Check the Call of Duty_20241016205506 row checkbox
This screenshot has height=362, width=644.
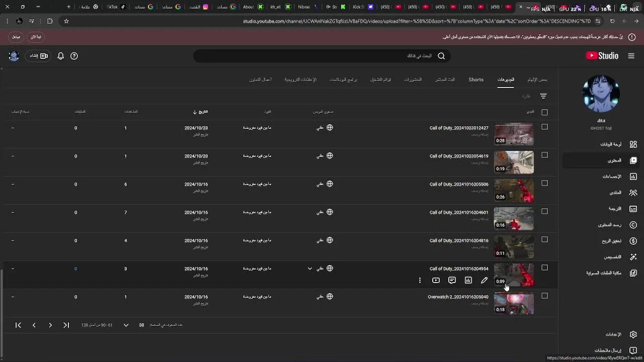[x=544, y=184]
